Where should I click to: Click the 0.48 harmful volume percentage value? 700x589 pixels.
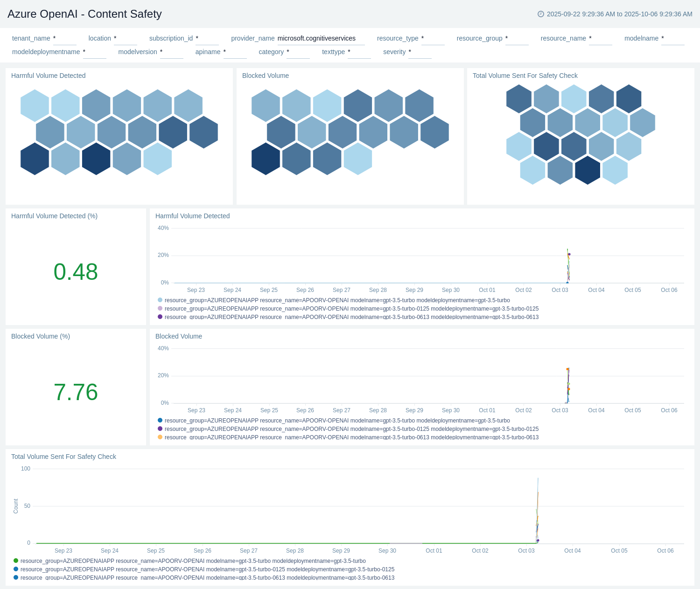pos(76,272)
